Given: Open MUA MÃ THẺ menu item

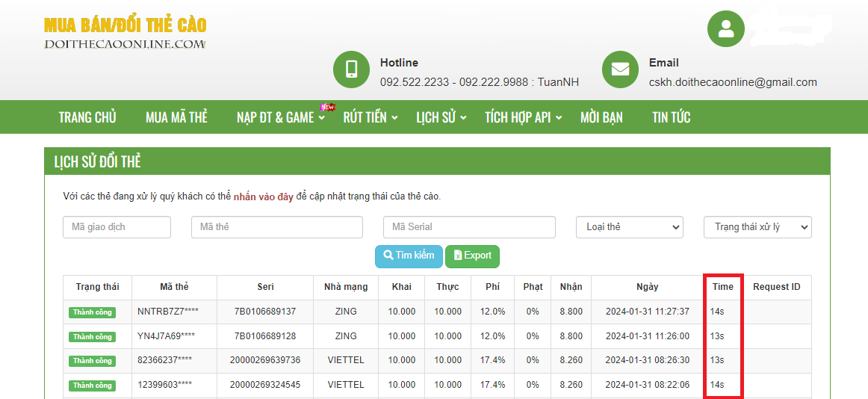Looking at the screenshot, I should pyautogui.click(x=176, y=117).
